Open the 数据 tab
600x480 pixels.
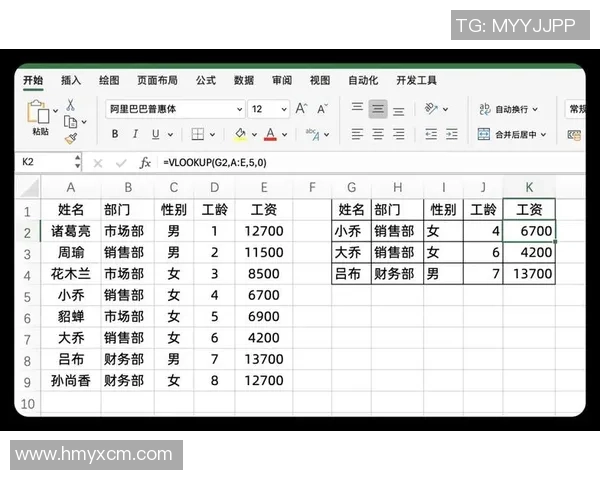[244, 80]
